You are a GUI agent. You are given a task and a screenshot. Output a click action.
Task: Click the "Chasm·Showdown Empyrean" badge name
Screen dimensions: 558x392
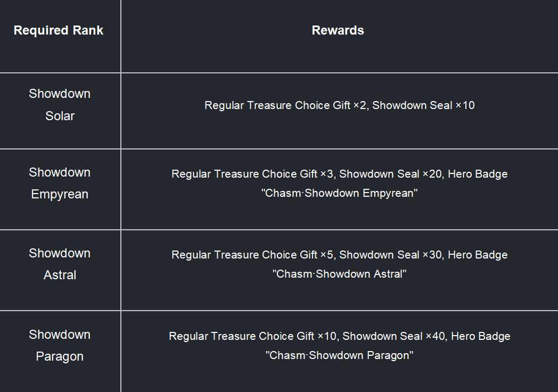(x=340, y=193)
